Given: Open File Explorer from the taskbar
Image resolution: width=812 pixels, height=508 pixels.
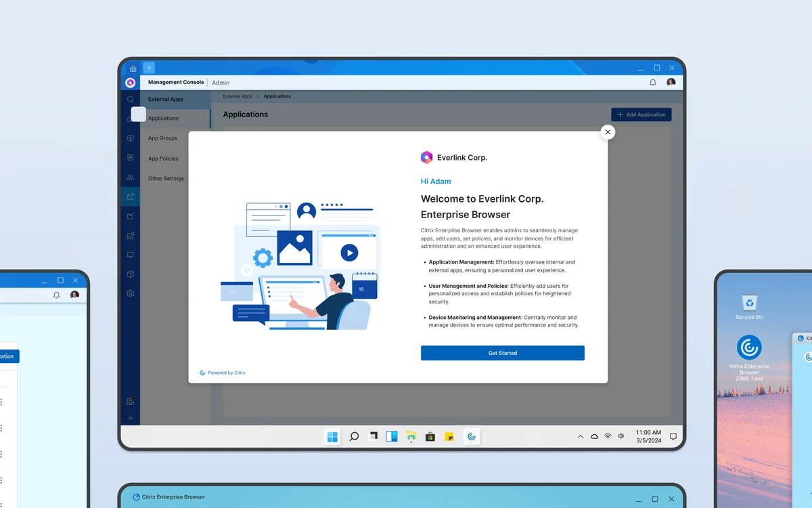Looking at the screenshot, I should click(411, 437).
